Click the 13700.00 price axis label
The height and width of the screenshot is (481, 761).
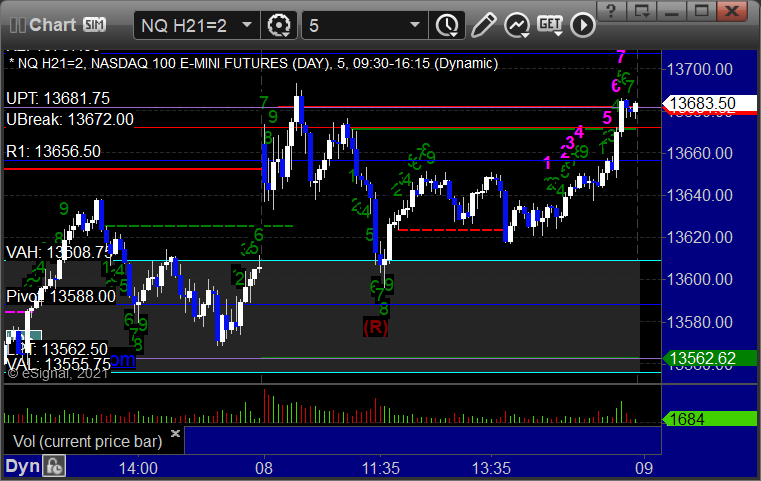[700, 69]
